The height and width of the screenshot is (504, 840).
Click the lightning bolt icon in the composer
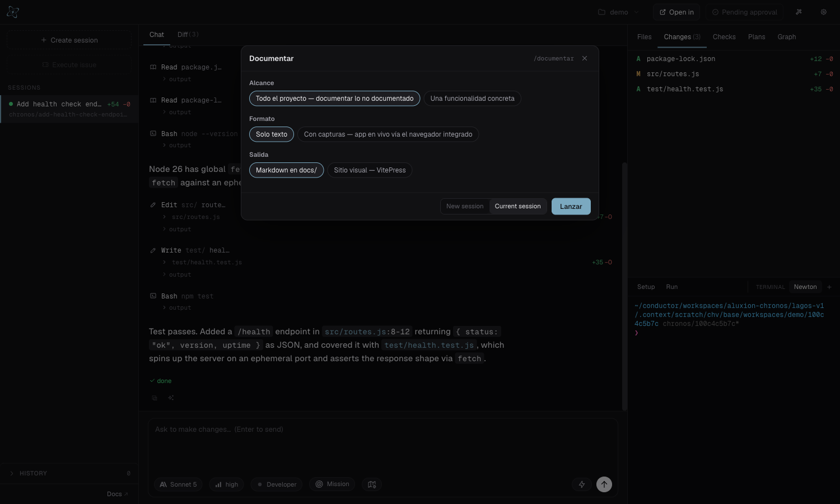tap(582, 484)
